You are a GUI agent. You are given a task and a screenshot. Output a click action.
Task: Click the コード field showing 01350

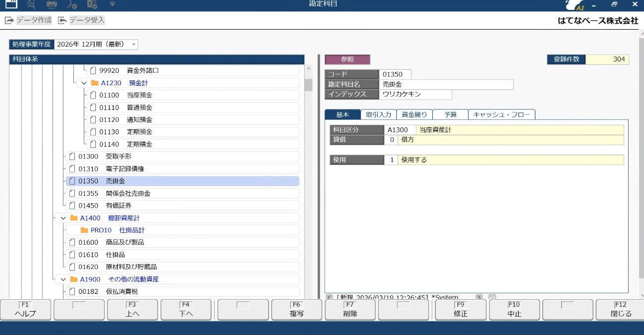tap(396, 74)
